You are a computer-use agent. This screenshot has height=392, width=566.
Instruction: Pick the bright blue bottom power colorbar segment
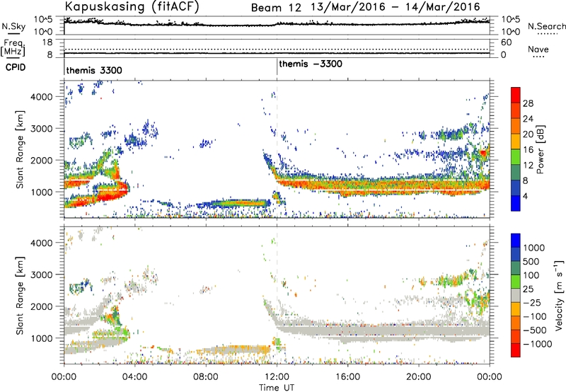click(x=516, y=203)
